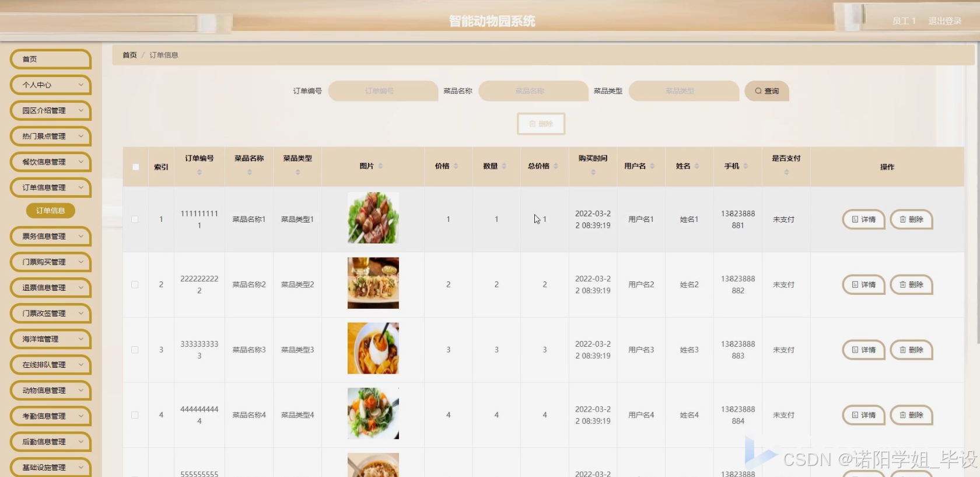980x477 pixels.
Task: Open the kebab skewers image in row 1
Action: [373, 218]
